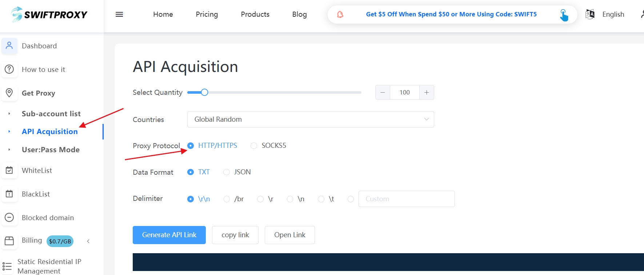Viewport: 644px width, 275px height.
Task: Open the Countries dropdown
Action: tap(310, 120)
